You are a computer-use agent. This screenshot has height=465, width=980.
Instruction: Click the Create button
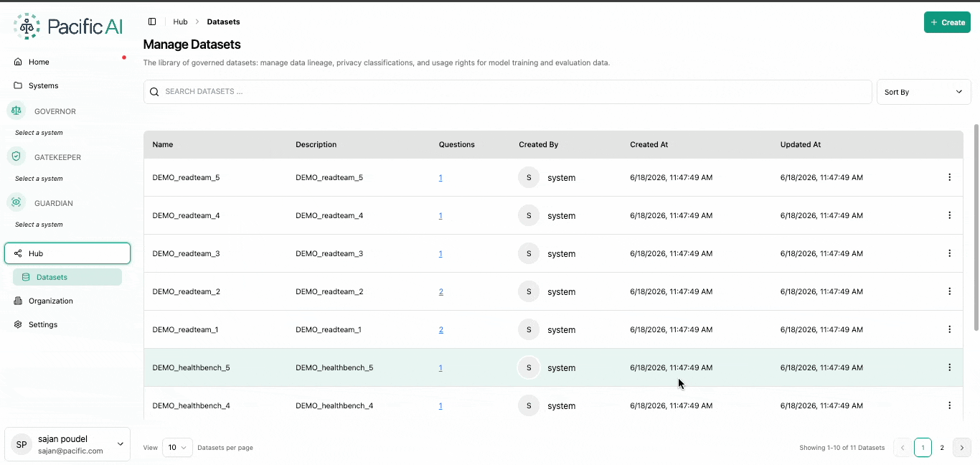click(947, 22)
